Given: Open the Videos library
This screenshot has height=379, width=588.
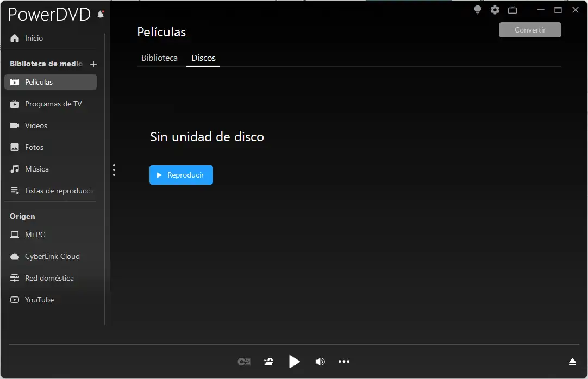Looking at the screenshot, I should click(x=50, y=125).
